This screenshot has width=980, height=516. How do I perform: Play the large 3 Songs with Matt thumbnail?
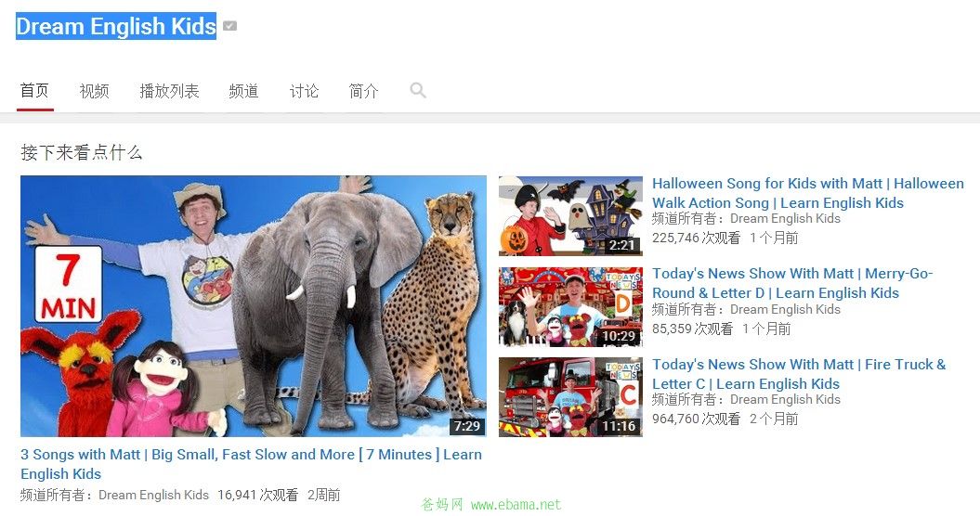253,306
